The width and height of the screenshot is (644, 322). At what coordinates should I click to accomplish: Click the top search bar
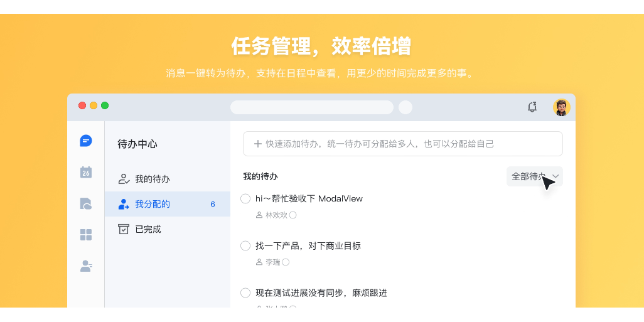(311, 107)
